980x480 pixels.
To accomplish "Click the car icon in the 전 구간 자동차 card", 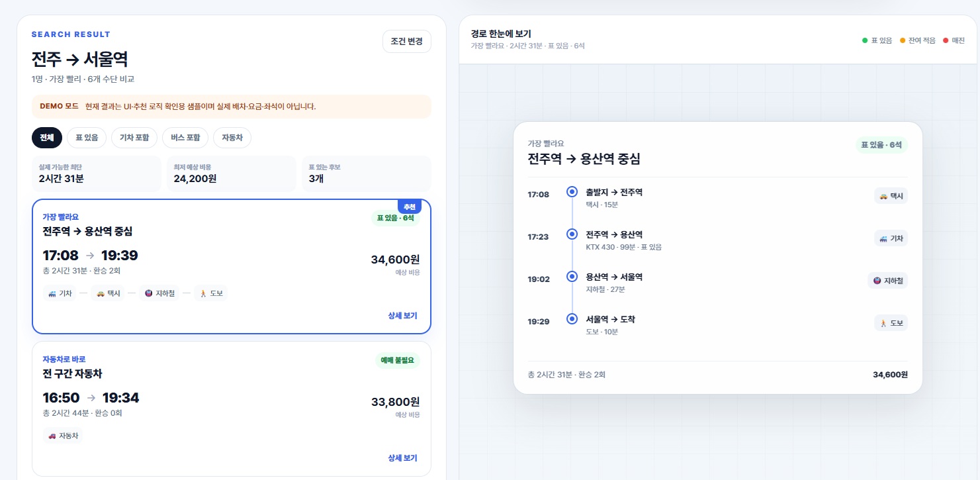I will [x=52, y=436].
